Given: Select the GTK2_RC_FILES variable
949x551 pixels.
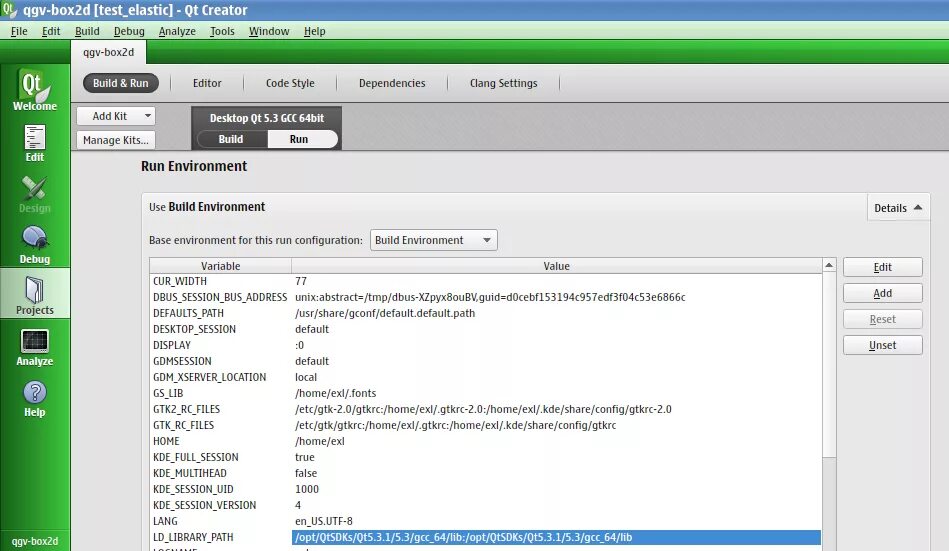Looking at the screenshot, I should click(186, 409).
